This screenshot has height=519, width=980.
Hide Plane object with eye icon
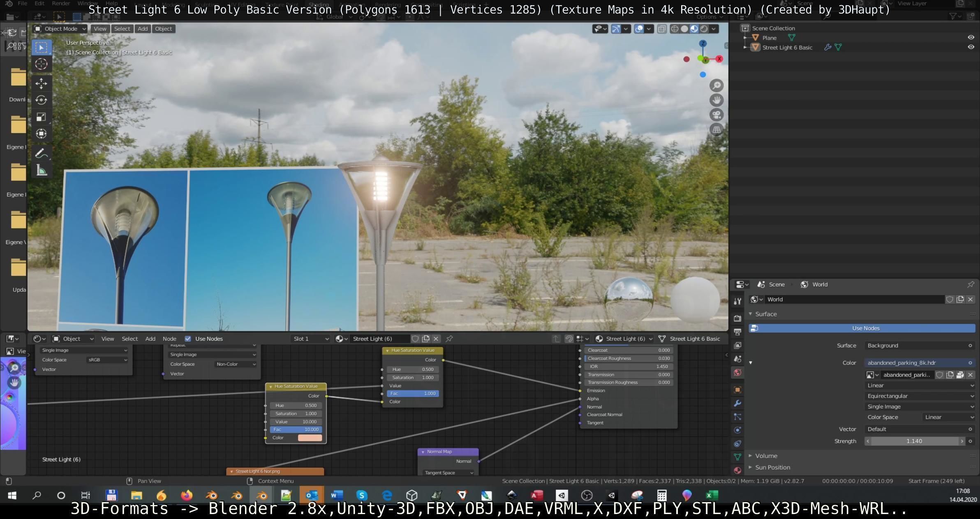(x=971, y=37)
